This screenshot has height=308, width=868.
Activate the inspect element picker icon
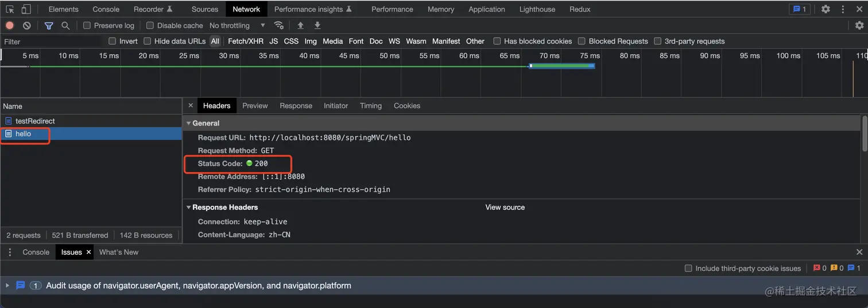(x=10, y=9)
